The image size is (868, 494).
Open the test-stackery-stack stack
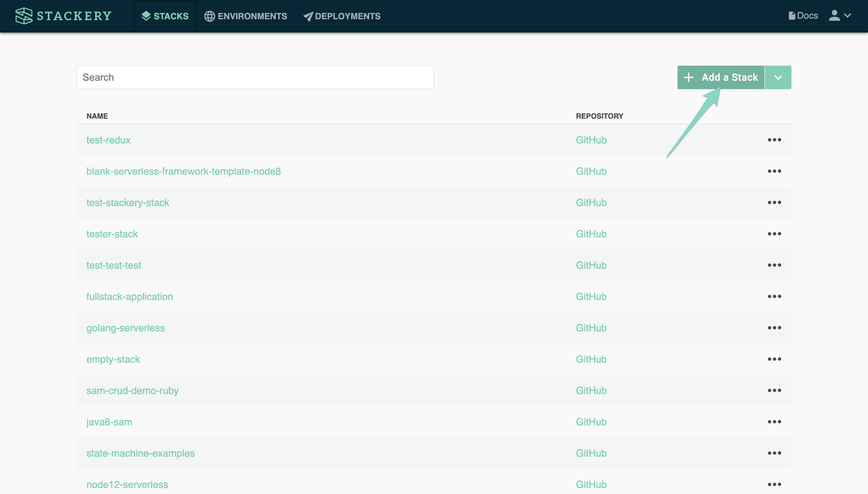click(127, 202)
